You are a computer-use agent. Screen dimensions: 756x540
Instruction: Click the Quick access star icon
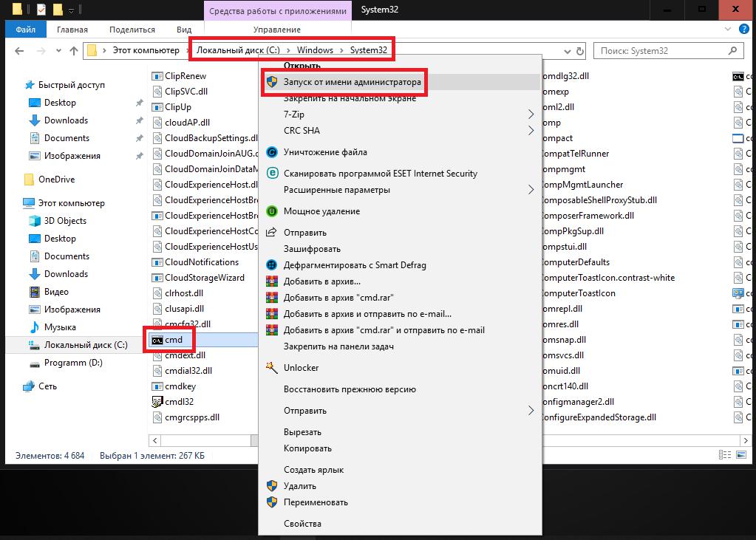pyautogui.click(x=30, y=85)
